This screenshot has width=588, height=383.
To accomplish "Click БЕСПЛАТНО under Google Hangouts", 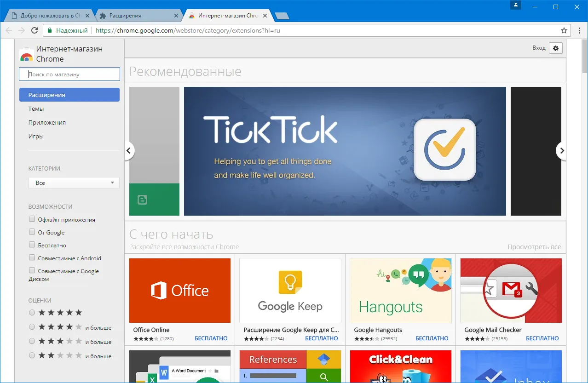I will point(432,338).
